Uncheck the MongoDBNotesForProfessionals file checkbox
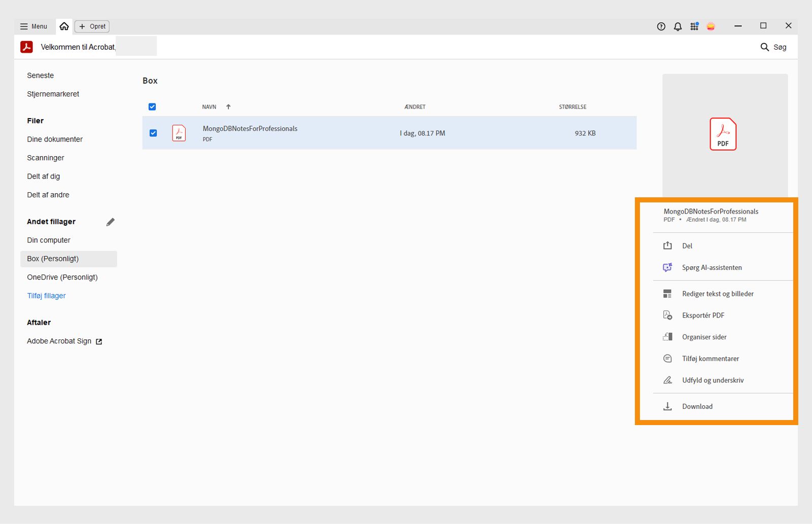The image size is (812, 524). pyautogui.click(x=153, y=133)
